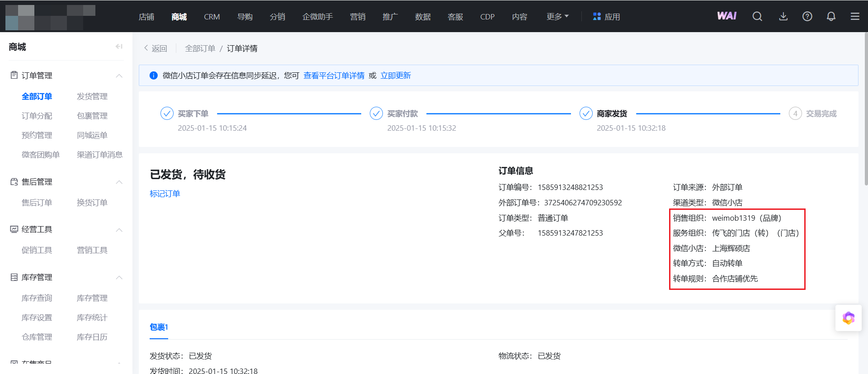Image resolution: width=868 pixels, height=374 pixels.
Task: Switch to the CRM top menu
Action: 212,17
